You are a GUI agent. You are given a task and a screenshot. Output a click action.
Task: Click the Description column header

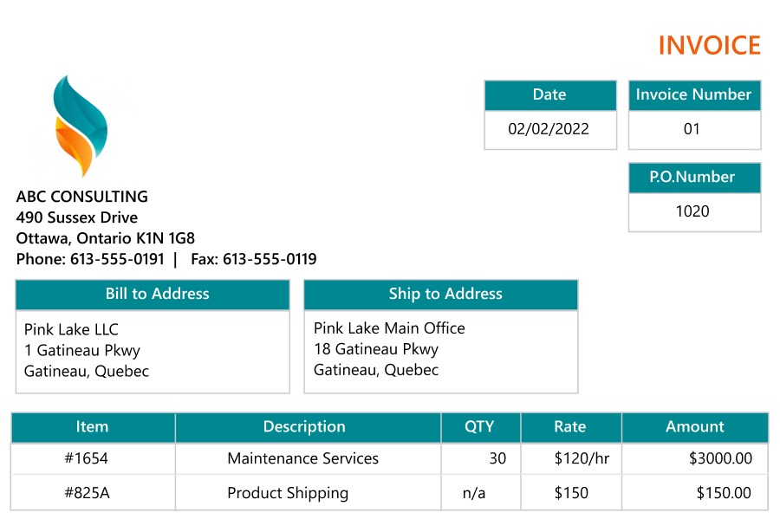click(304, 426)
